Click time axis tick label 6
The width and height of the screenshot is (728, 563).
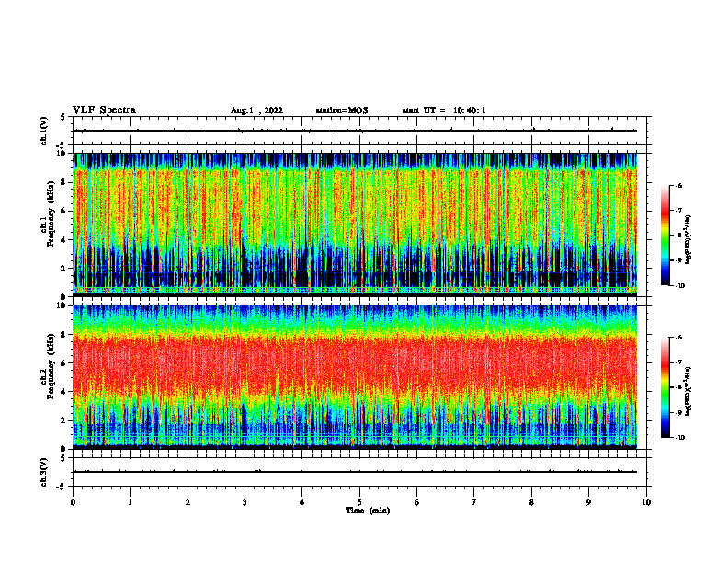click(x=417, y=502)
